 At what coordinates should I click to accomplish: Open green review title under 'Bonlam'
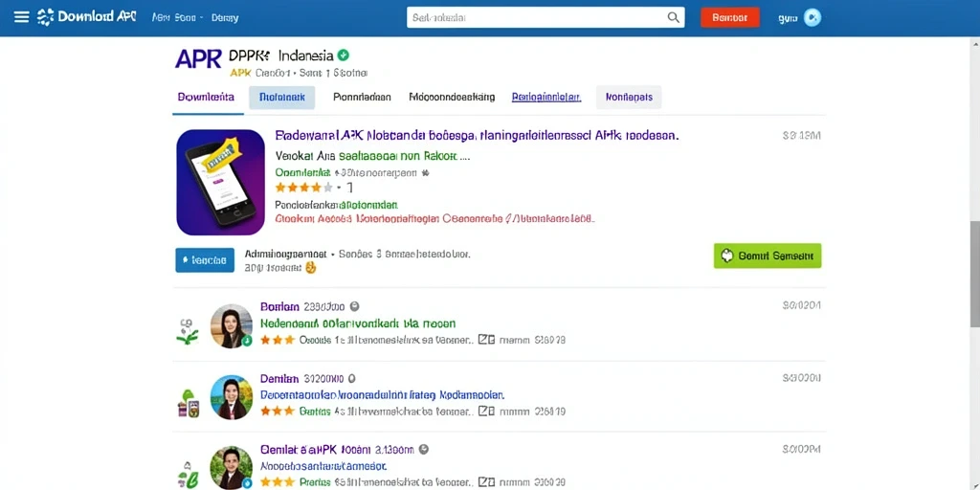pos(358,323)
